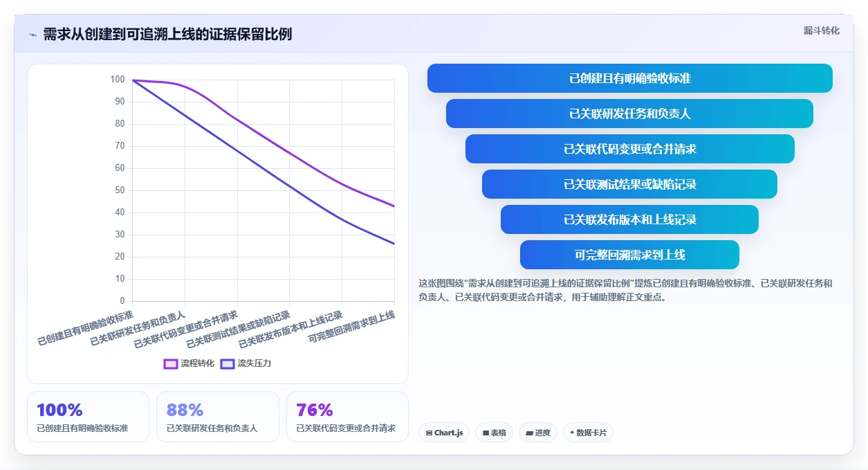Click the y-axis value 100

(118, 80)
